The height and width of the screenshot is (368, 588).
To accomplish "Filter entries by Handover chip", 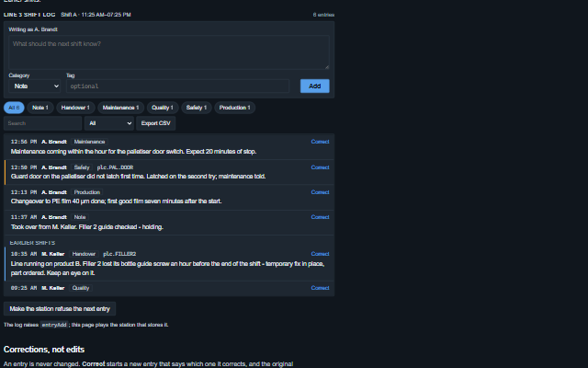I will 75,108.
